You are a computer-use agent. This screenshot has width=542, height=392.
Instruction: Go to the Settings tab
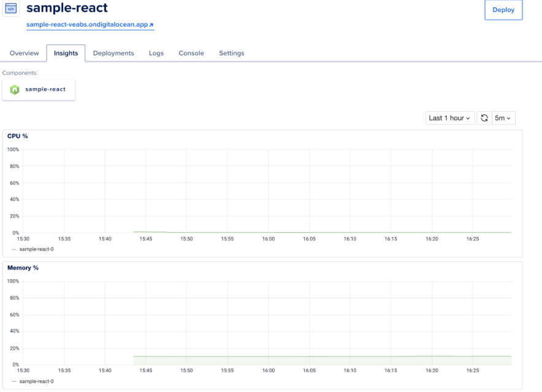pos(231,53)
